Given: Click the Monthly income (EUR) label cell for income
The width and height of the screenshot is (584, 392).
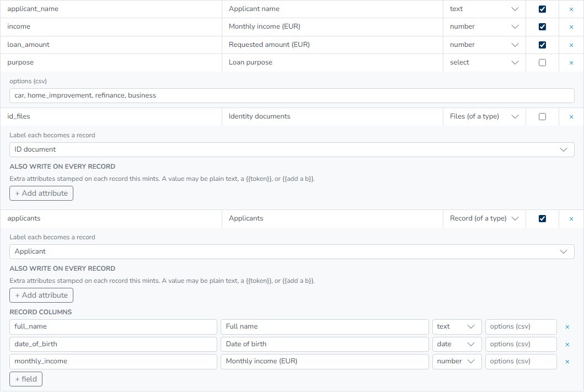Looking at the screenshot, I should point(333,27).
